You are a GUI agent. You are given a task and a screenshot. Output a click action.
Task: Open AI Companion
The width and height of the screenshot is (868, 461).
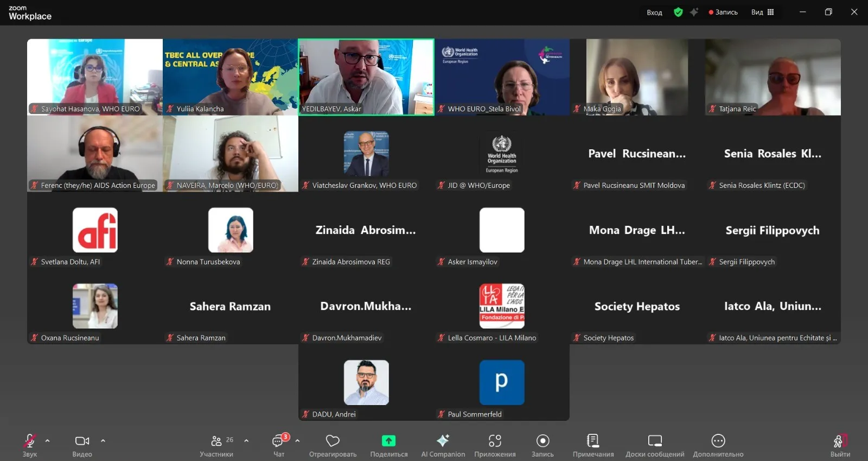click(x=443, y=445)
